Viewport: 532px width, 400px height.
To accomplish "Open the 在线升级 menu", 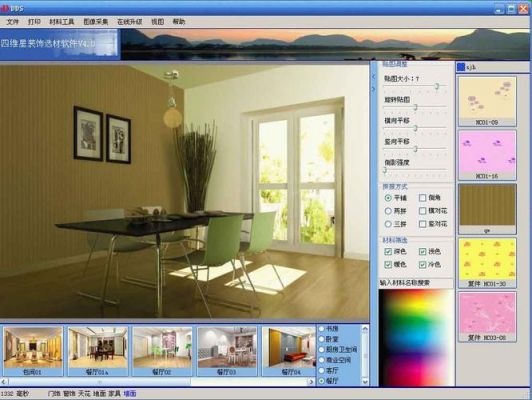I will [x=130, y=22].
